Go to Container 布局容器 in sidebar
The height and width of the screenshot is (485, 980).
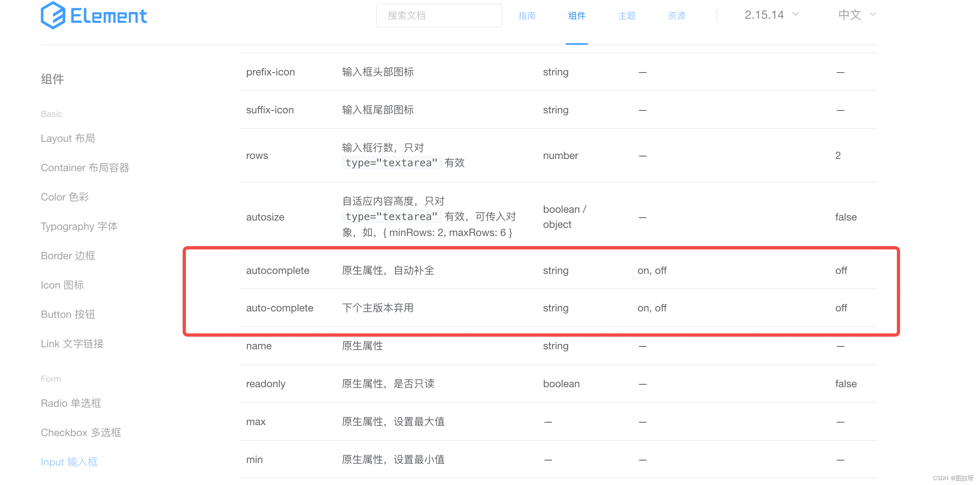(x=85, y=168)
